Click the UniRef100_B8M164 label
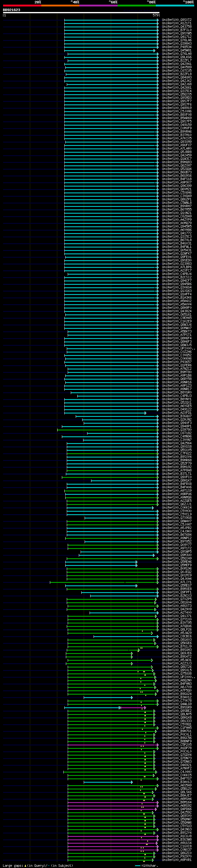197x868 pixels. 177,802
